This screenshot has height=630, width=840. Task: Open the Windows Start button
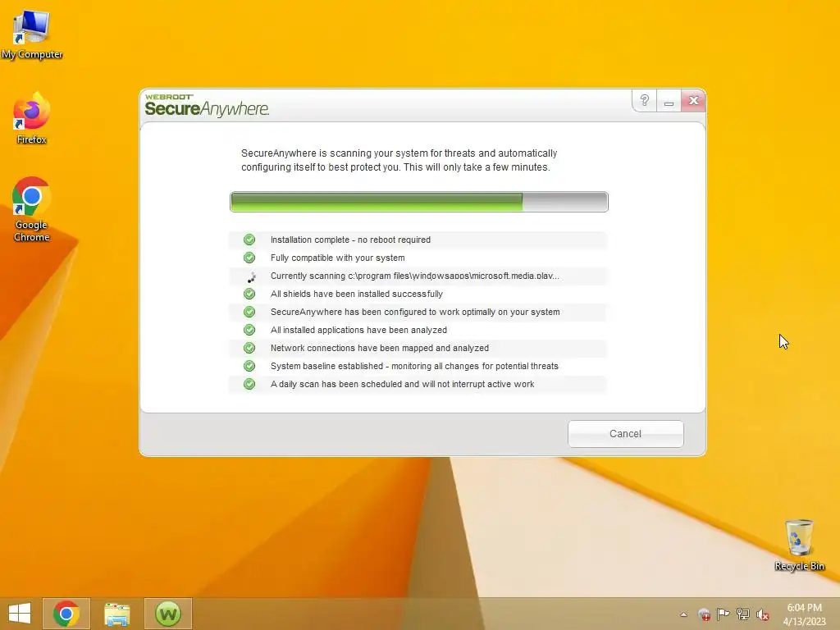(x=20, y=614)
